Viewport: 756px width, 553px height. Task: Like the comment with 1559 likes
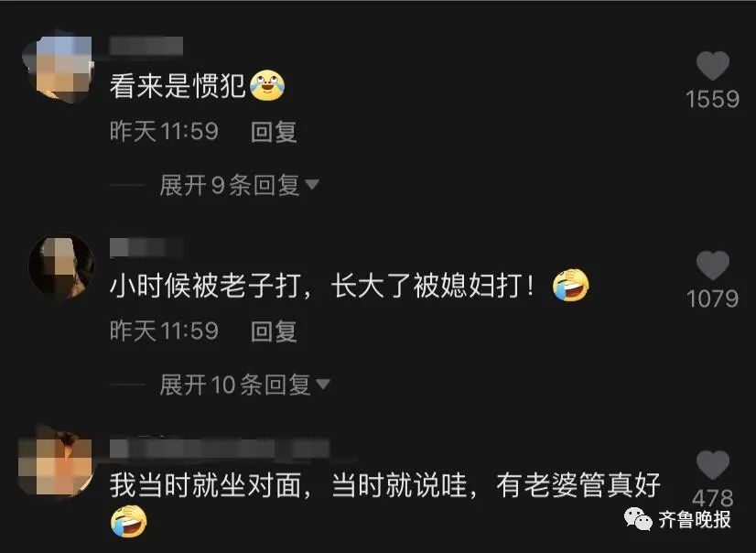[713, 66]
